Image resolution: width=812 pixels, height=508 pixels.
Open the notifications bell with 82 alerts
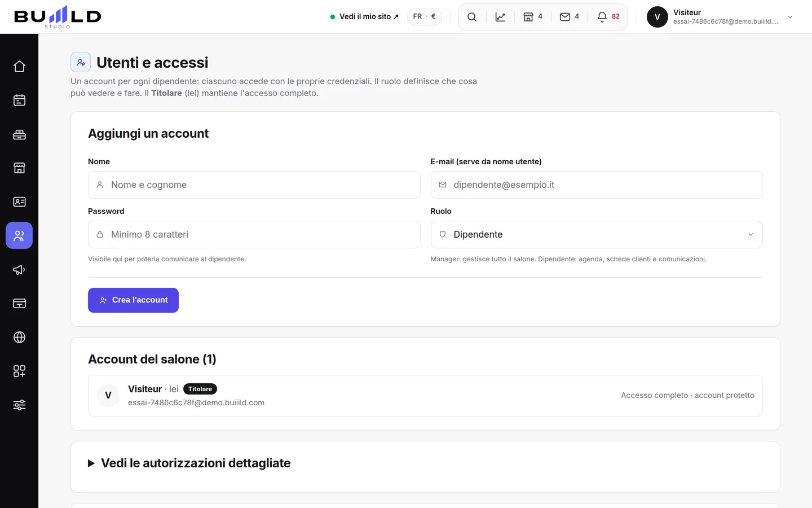pyautogui.click(x=608, y=17)
